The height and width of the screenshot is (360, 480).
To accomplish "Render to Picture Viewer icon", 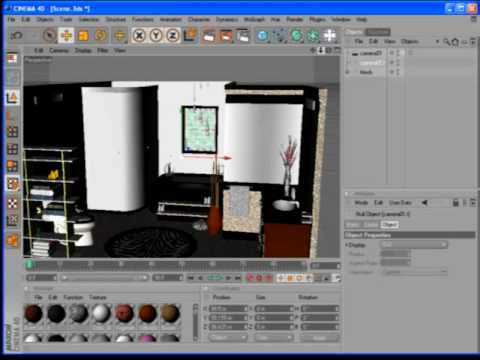I will (226, 35).
